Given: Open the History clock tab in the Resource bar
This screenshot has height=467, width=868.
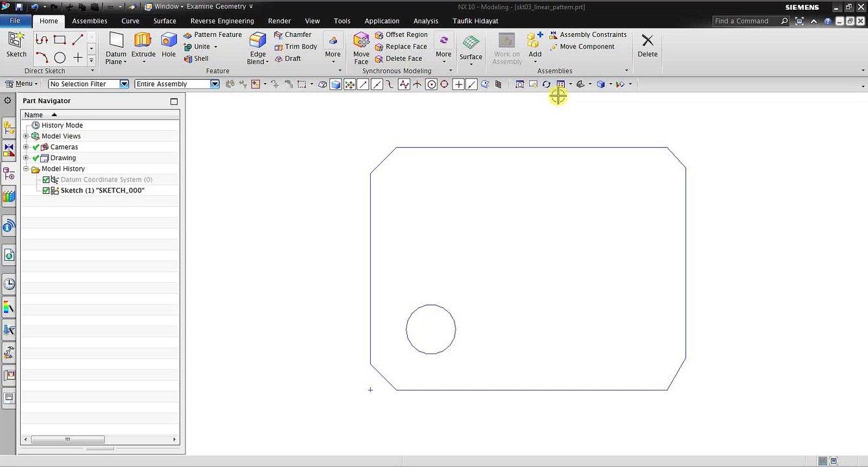Looking at the screenshot, I should point(9,283).
